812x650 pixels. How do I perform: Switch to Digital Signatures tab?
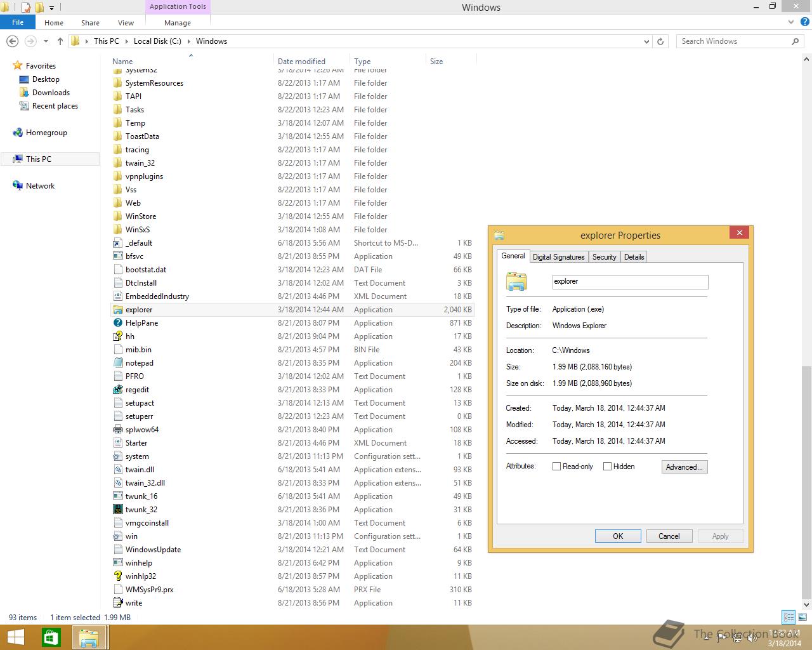pyautogui.click(x=558, y=257)
